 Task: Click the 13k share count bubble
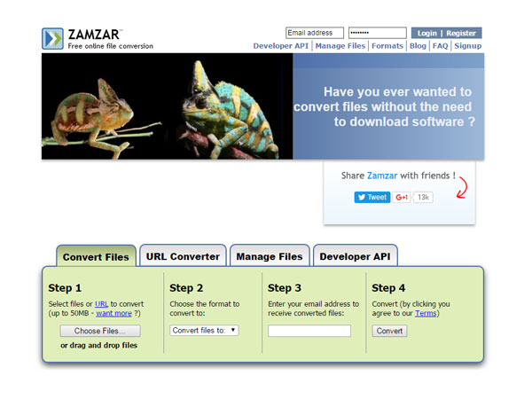click(423, 197)
